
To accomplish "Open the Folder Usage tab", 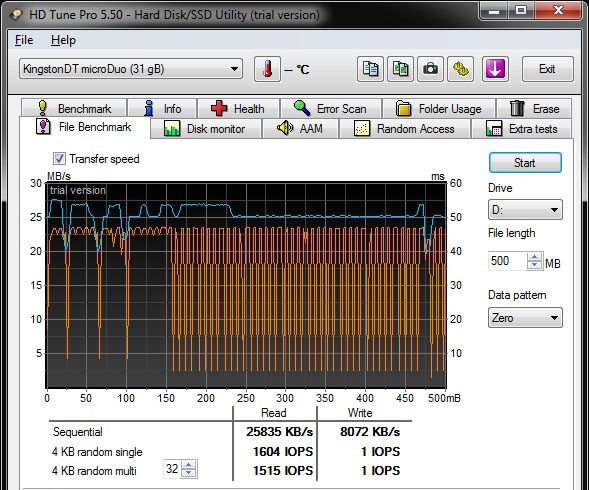I will point(439,108).
